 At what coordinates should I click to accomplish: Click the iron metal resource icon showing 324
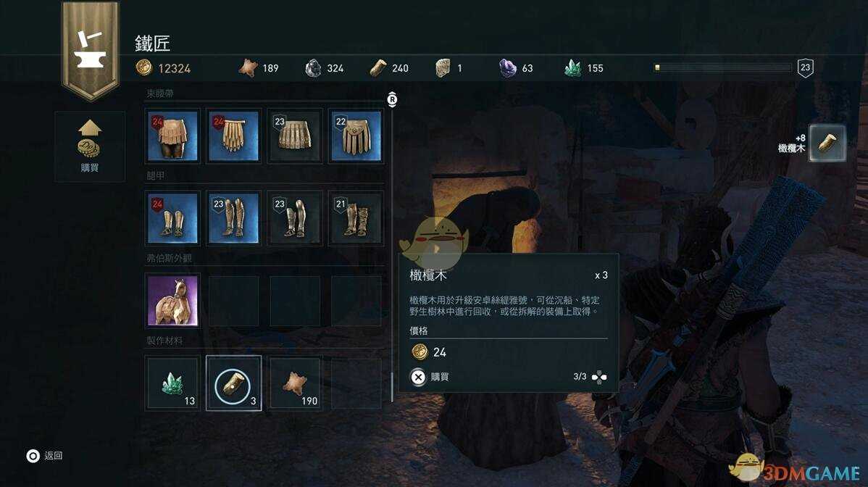(313, 68)
